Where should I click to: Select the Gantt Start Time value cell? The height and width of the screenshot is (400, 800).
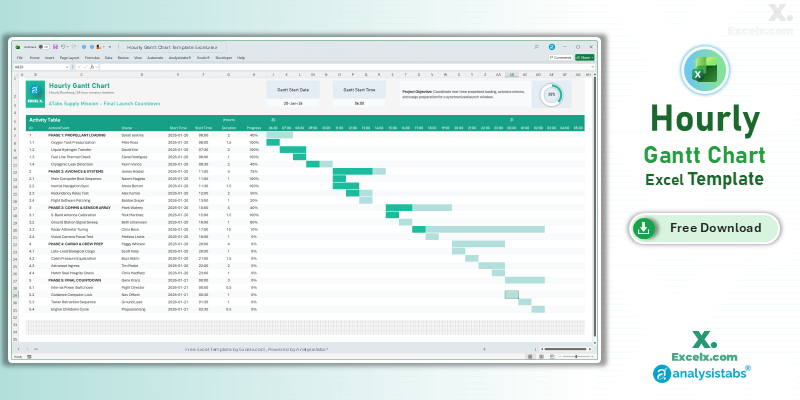point(359,102)
